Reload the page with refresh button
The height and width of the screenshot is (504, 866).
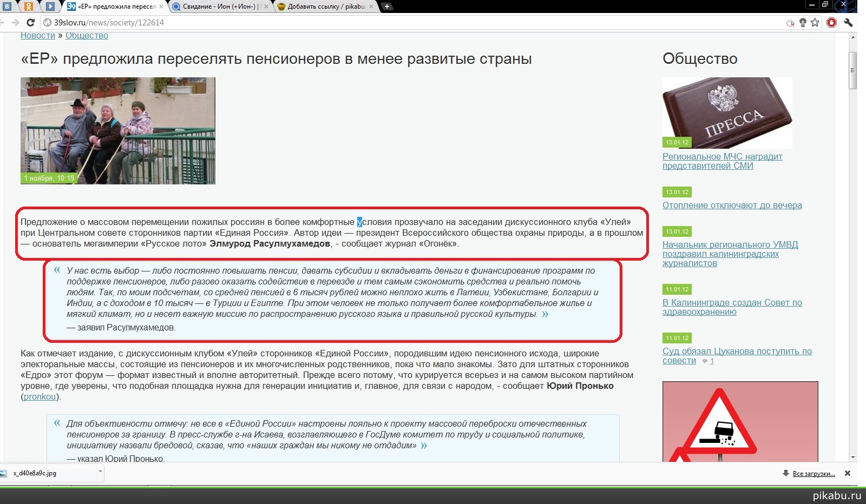pos(31,23)
